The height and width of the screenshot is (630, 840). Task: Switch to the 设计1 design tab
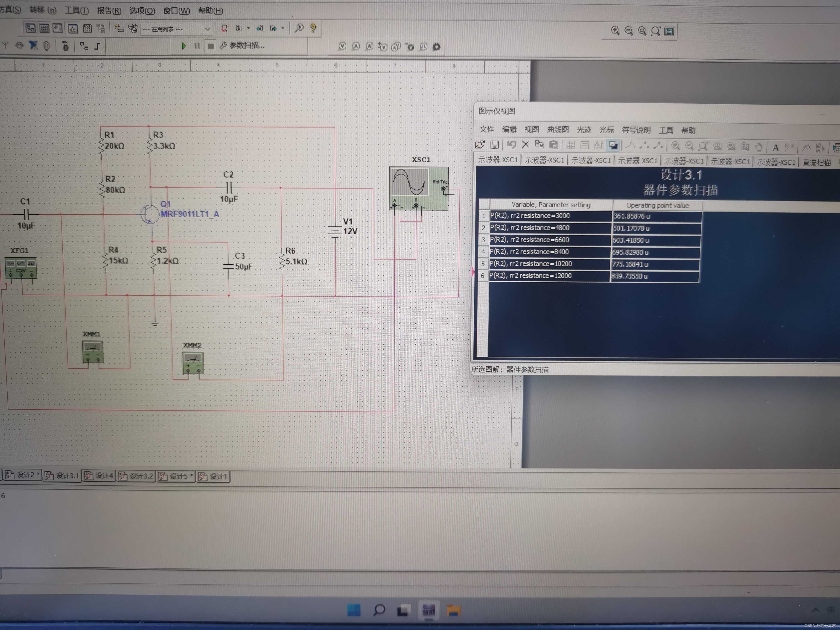click(213, 476)
